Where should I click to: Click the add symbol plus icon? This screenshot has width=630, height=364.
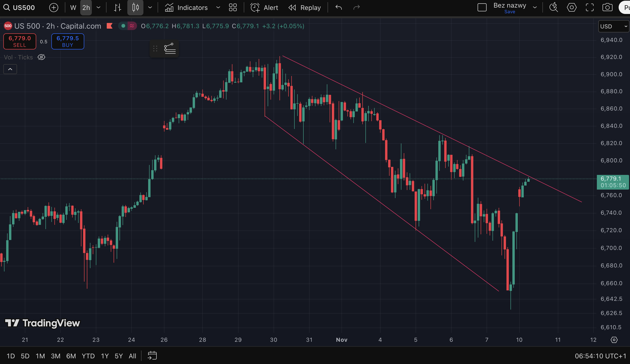[x=53, y=8]
